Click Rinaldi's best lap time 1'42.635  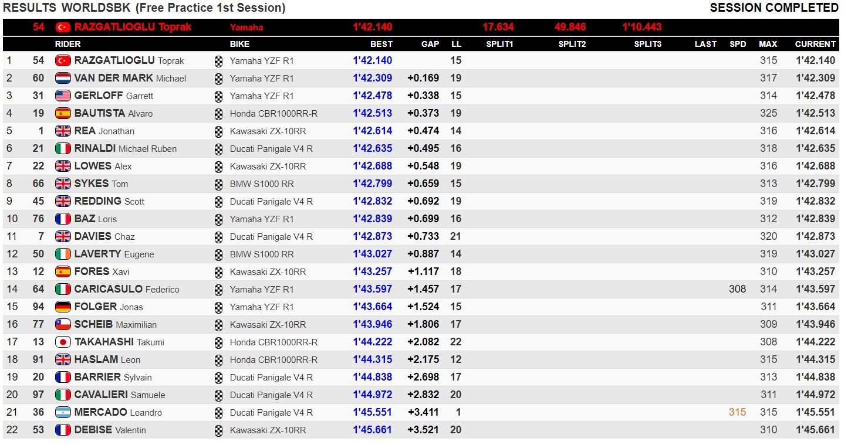(x=373, y=148)
